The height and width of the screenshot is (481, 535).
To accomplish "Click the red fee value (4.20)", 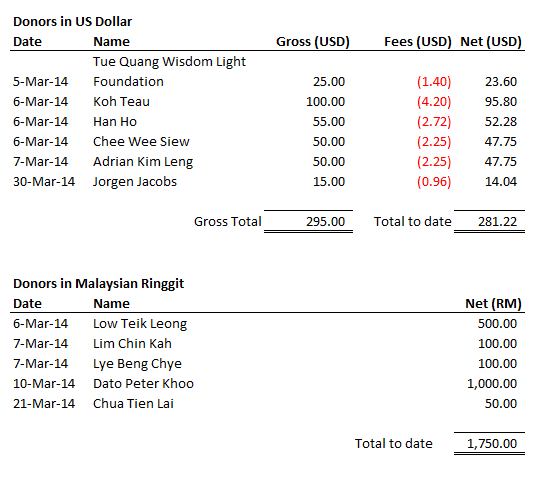I will coord(434,102).
